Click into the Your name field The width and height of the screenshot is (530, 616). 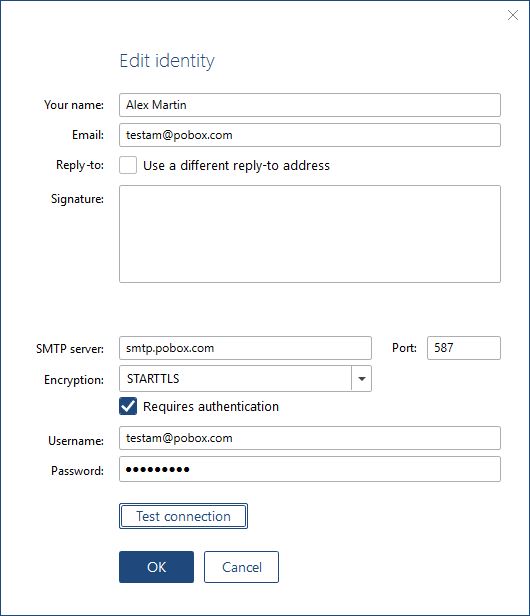click(x=310, y=105)
